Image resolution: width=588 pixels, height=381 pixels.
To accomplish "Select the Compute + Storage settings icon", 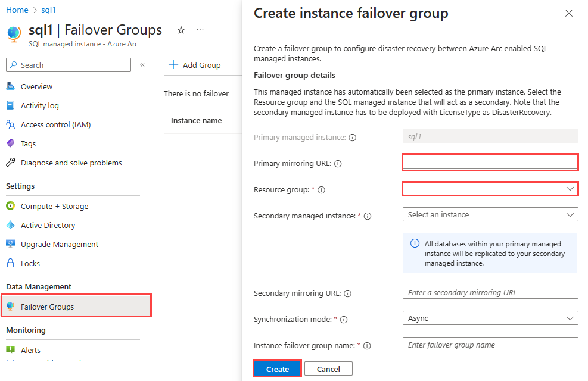I will (11, 206).
